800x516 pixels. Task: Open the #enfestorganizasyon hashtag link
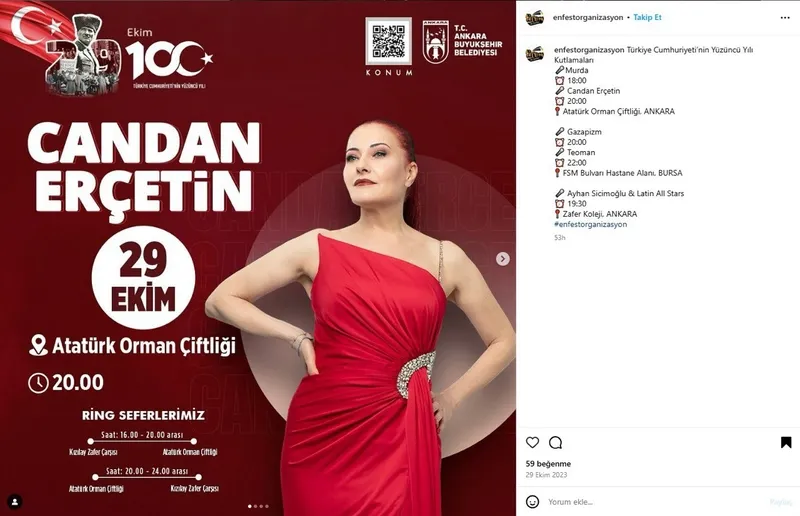590,224
